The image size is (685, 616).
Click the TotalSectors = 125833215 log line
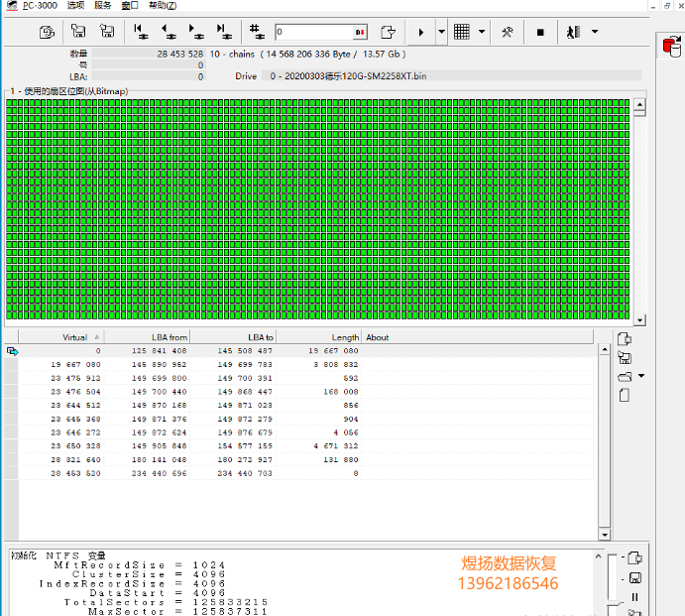(x=166, y=602)
